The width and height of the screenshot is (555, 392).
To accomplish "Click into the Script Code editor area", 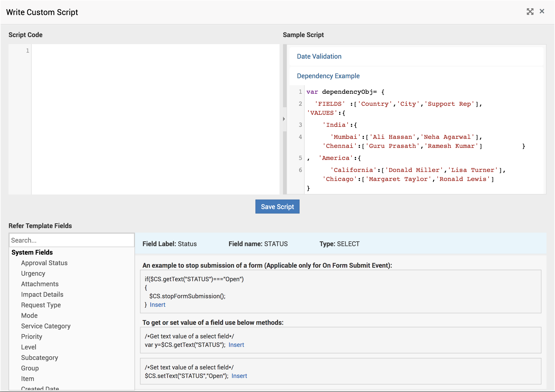I will coord(155,119).
